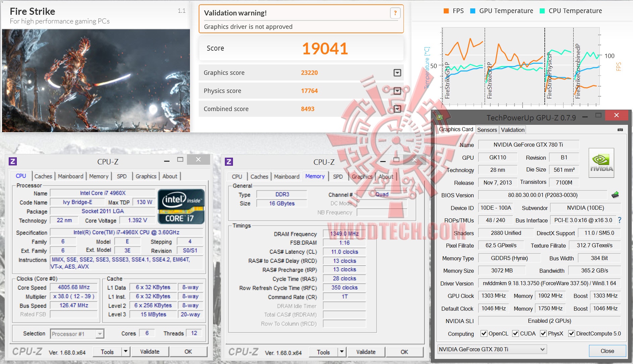Screen dimensions: 633x364
Task: Click the Bus Speed value 126.47 MHz
Action: click(74, 305)
